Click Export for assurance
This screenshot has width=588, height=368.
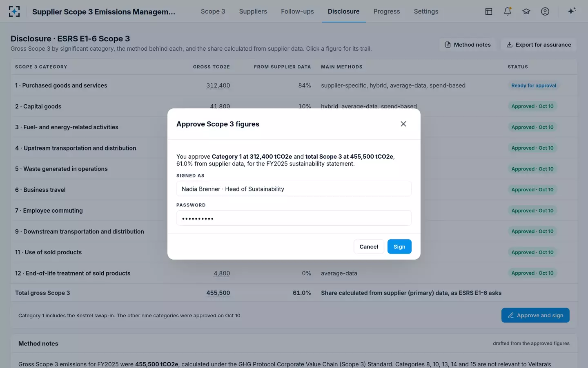(539, 45)
